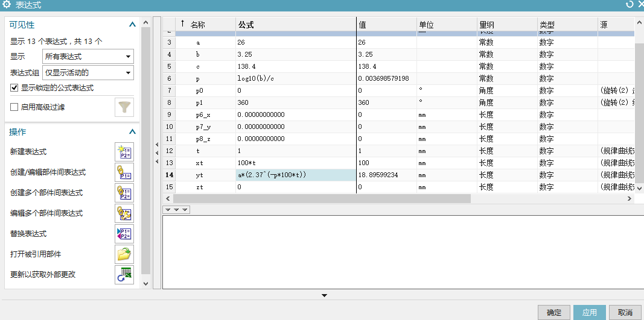This screenshot has width=644, height=320.
Task: Enable 启用高级过滤 checkbox
Action: tap(14, 107)
